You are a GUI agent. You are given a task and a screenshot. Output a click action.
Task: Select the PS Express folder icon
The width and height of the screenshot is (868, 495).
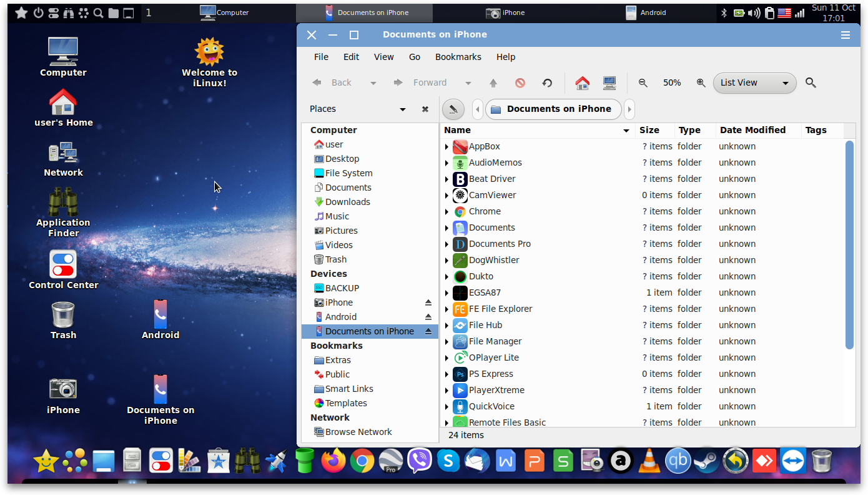[x=460, y=374]
